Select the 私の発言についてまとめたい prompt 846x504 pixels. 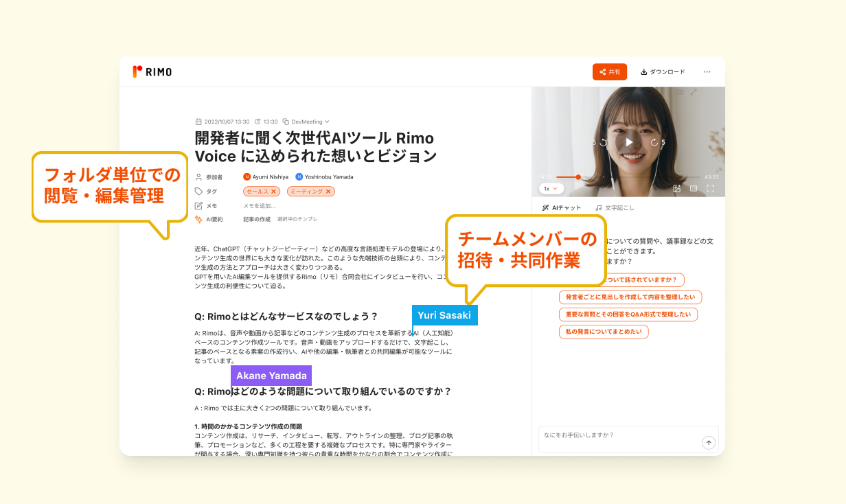pyautogui.click(x=603, y=332)
